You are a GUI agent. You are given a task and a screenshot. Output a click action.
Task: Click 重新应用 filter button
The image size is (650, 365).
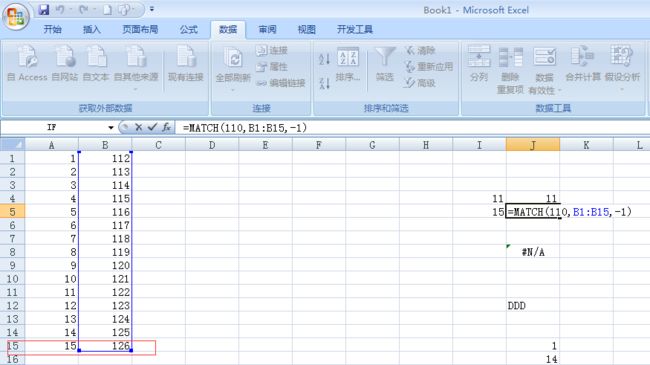click(429, 67)
